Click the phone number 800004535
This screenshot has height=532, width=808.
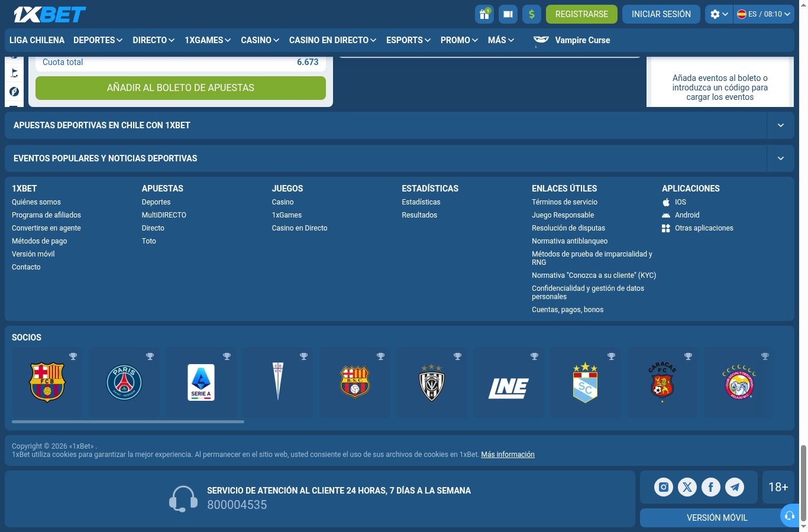(237, 505)
